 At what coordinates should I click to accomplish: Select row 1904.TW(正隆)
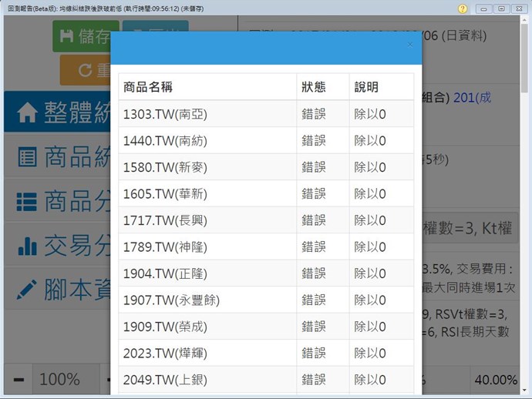266,273
